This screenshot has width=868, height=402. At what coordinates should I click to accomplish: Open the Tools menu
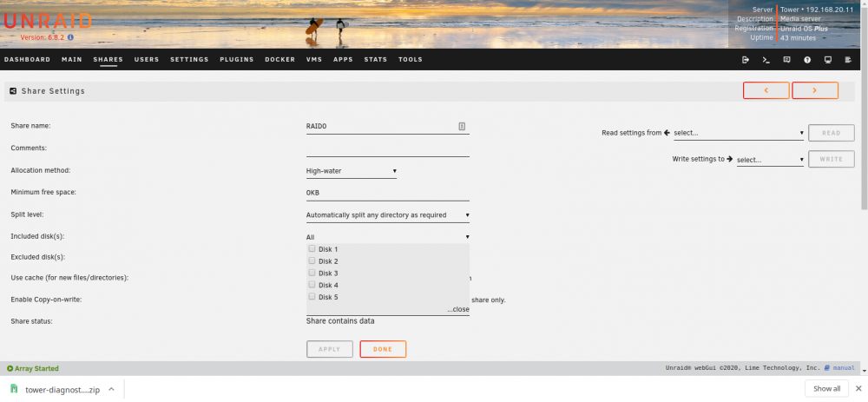click(x=411, y=60)
